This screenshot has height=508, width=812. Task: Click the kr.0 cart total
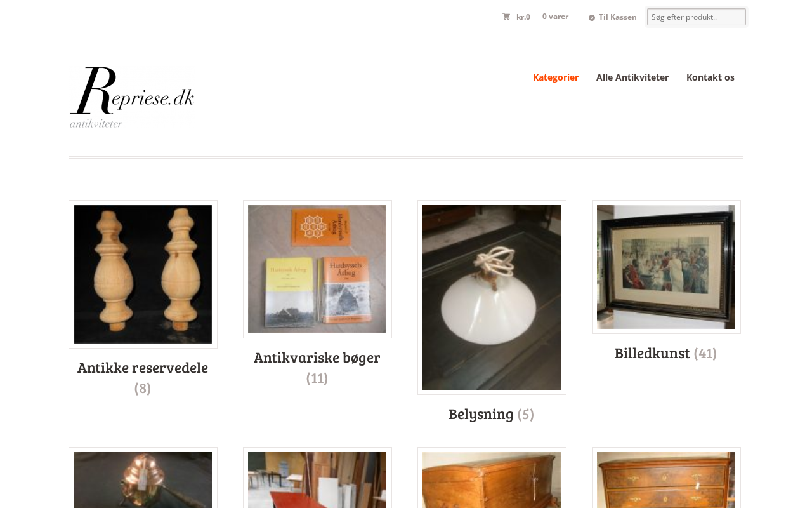pos(523,17)
